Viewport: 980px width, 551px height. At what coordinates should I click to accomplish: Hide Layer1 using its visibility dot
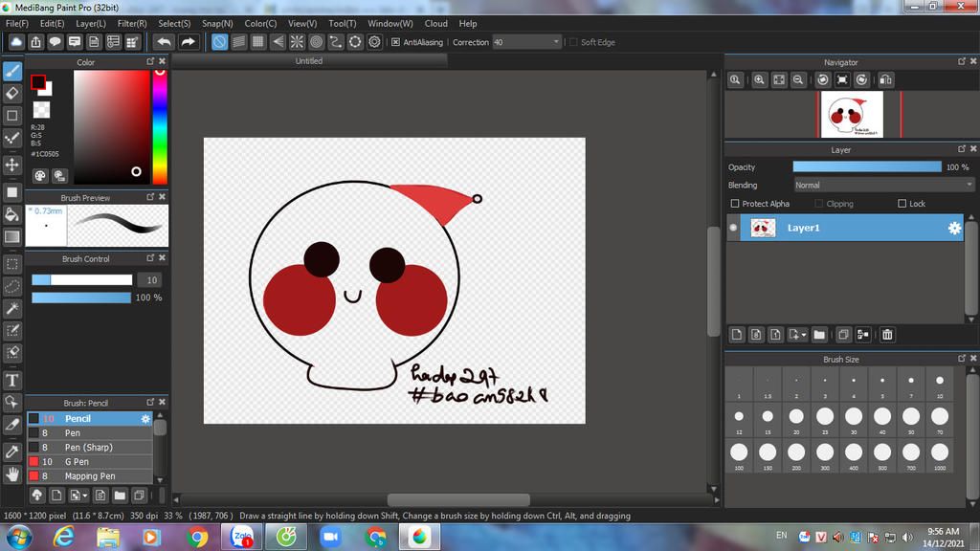tap(733, 228)
